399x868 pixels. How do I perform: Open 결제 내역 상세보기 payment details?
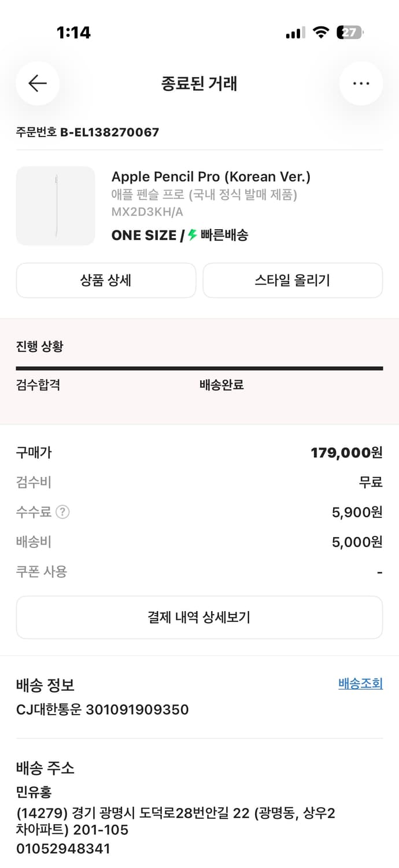[x=199, y=617]
